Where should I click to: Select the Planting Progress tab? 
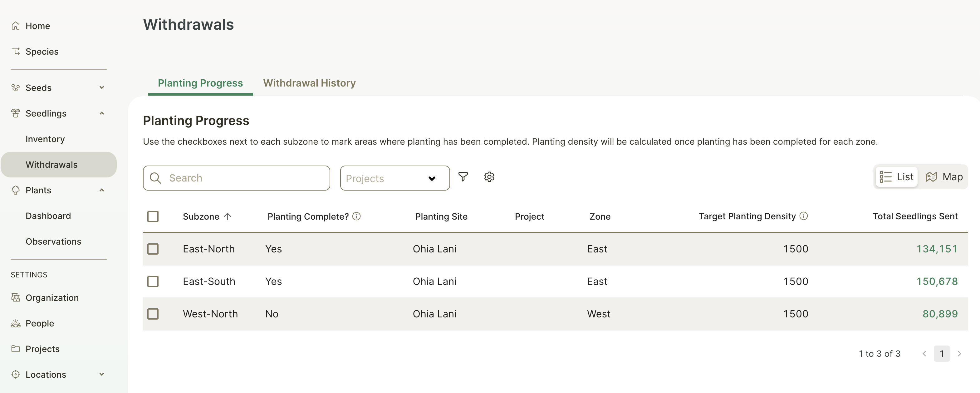click(200, 83)
